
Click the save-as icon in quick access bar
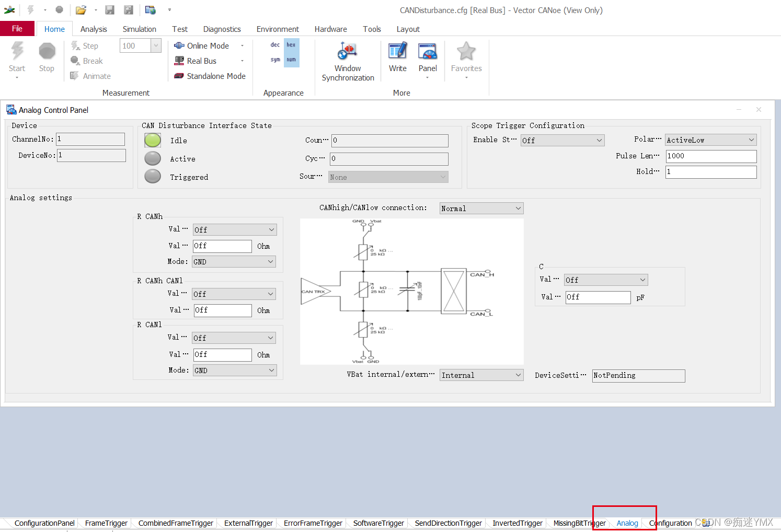pyautogui.click(x=129, y=10)
